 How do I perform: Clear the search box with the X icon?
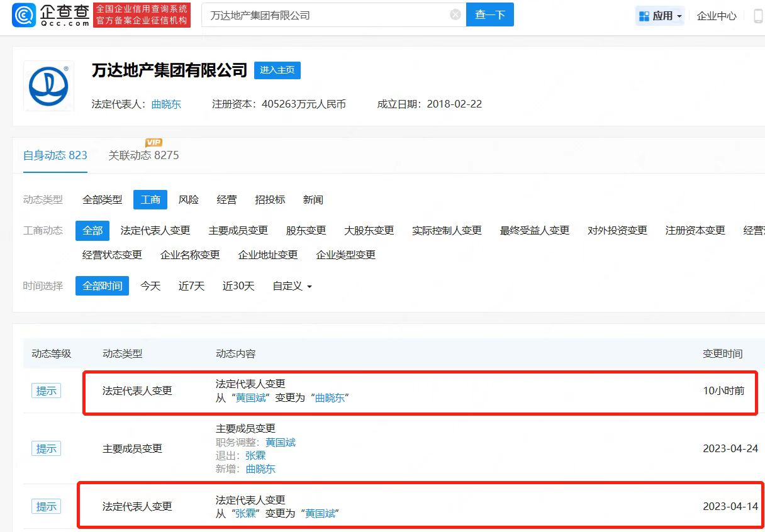pos(455,14)
